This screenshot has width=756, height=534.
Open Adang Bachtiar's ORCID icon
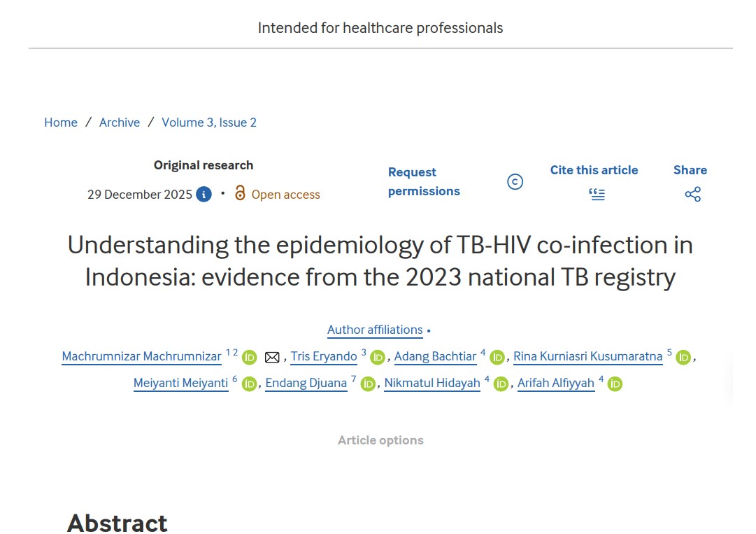(497, 358)
